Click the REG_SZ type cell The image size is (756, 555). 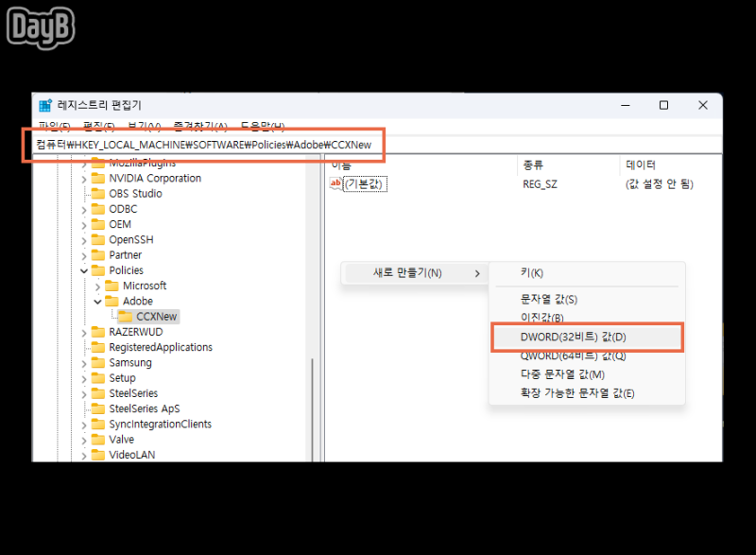pos(540,184)
